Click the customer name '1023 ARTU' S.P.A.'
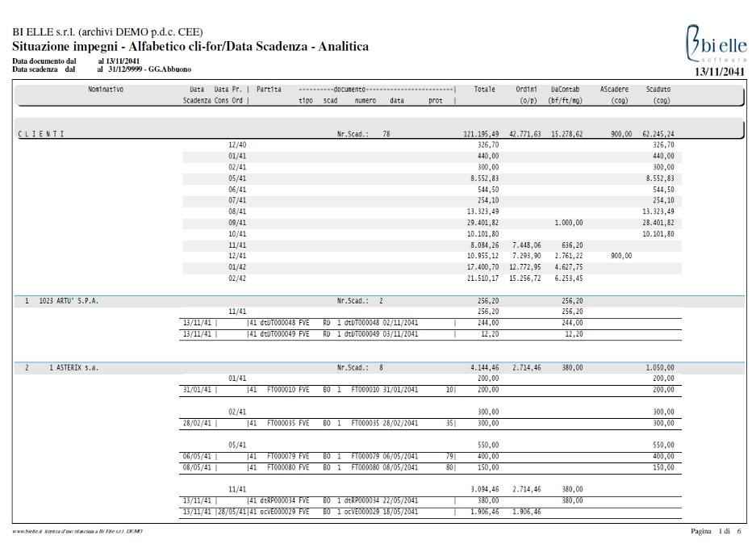756x548 pixels. (x=69, y=301)
